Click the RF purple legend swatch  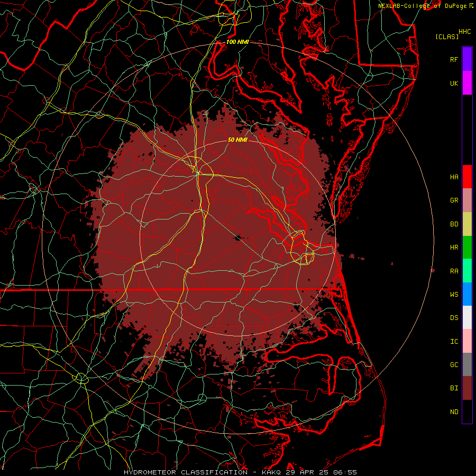467,59
